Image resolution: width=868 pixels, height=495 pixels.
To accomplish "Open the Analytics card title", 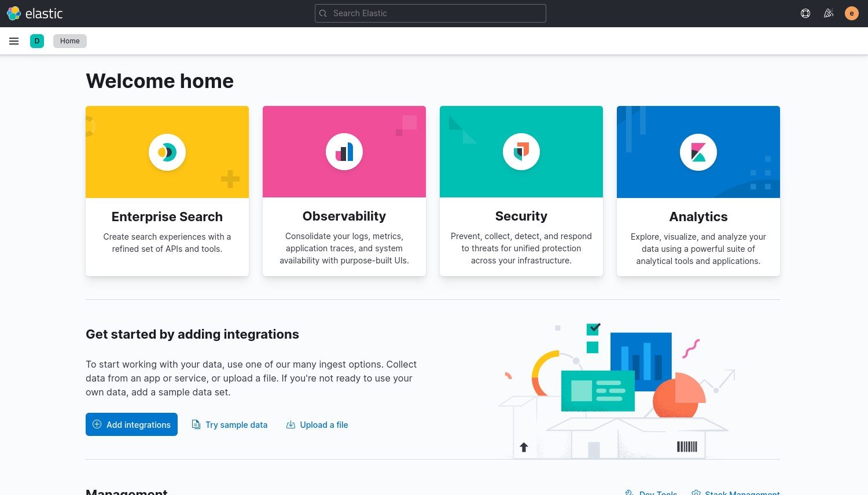I will coord(698,217).
